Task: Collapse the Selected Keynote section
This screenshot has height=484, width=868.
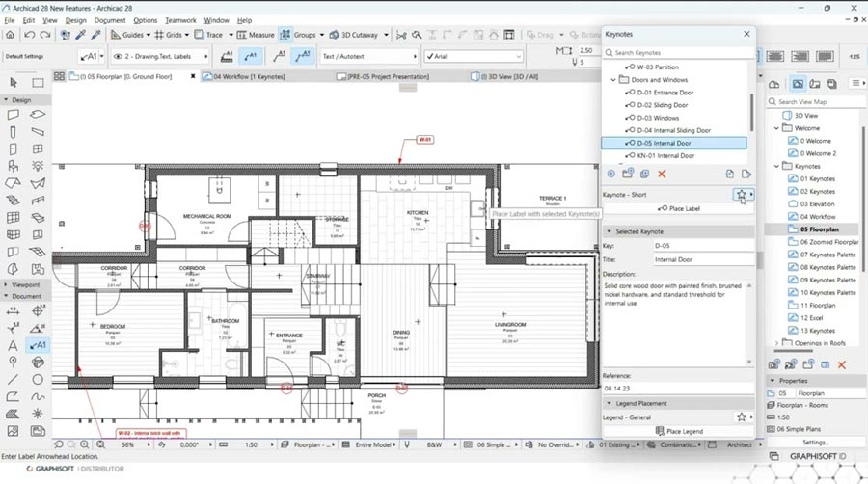Action: click(610, 231)
